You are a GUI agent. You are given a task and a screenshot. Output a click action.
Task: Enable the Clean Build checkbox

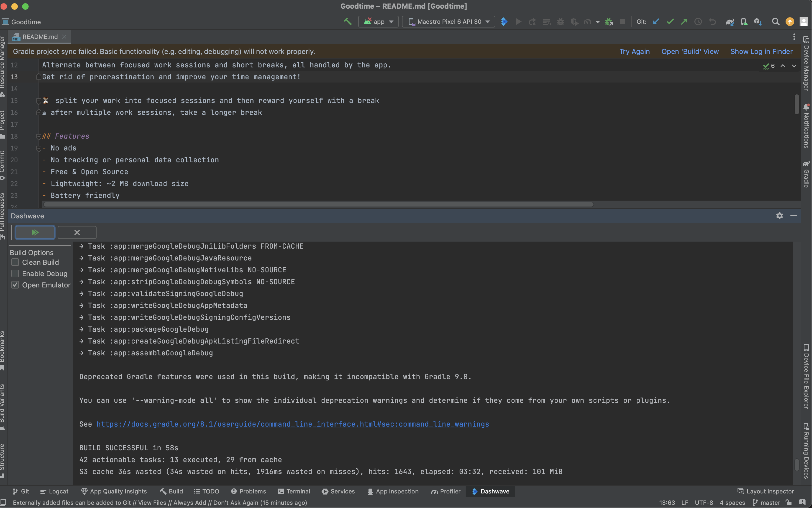point(15,262)
